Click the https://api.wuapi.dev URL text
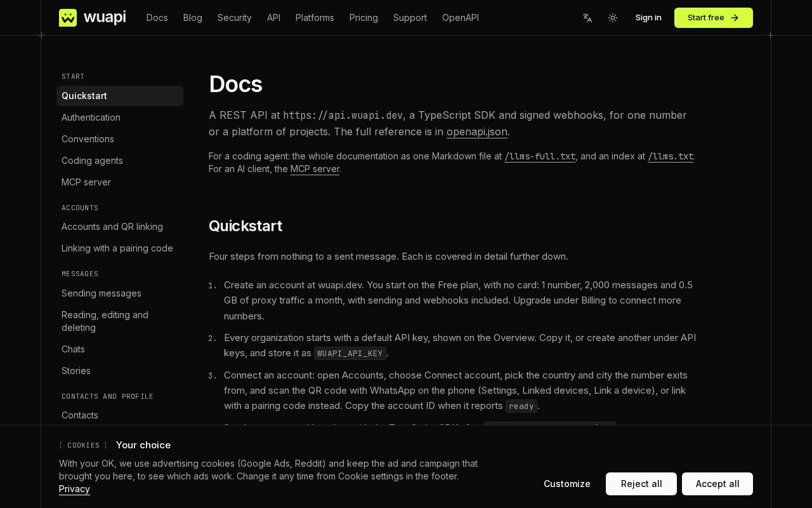This screenshot has height=508, width=812. [343, 115]
